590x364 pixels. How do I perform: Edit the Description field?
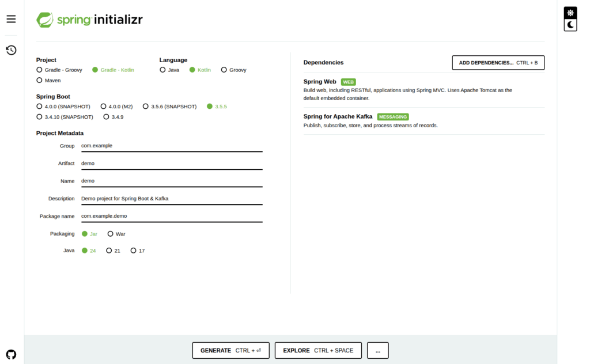(172, 199)
